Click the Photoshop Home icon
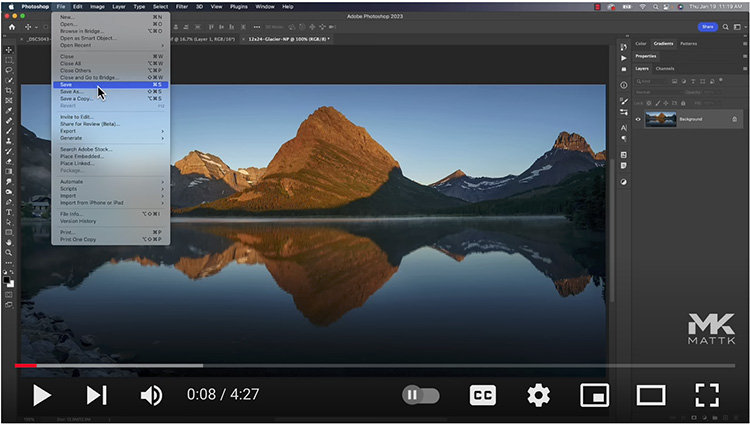The image size is (750, 426). point(11,27)
